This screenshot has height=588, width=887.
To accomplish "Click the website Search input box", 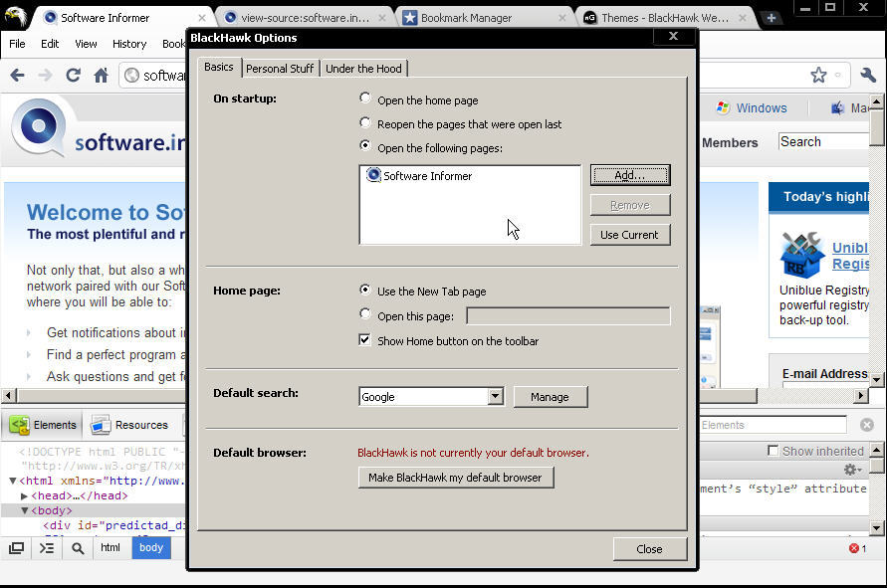I will (x=823, y=141).
